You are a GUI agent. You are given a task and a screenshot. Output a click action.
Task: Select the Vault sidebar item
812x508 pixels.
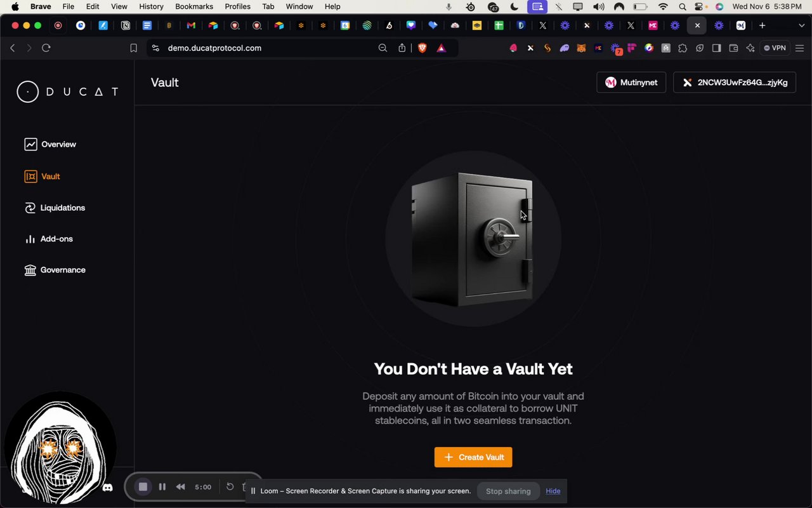coord(42,177)
